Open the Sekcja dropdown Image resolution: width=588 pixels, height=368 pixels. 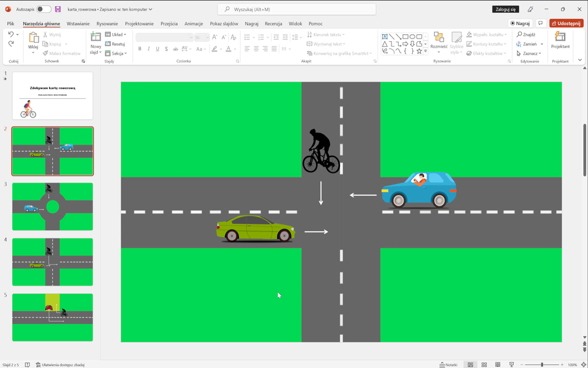(116, 53)
